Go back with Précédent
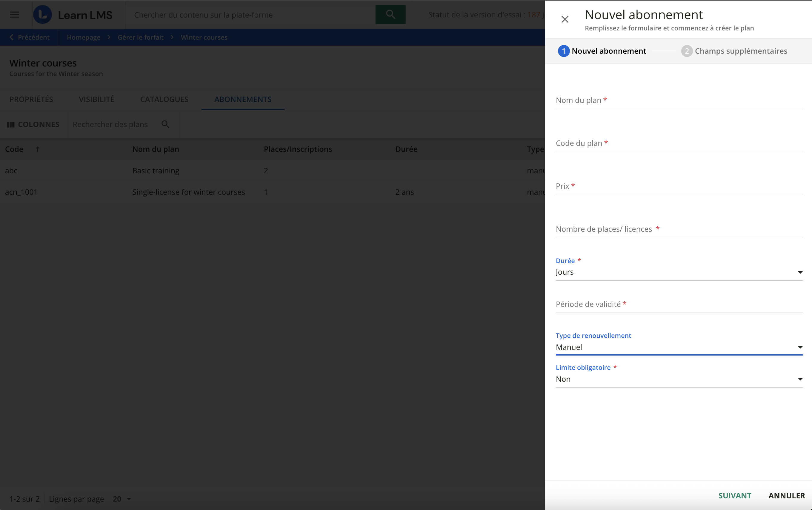The width and height of the screenshot is (812, 510). pyautogui.click(x=29, y=37)
